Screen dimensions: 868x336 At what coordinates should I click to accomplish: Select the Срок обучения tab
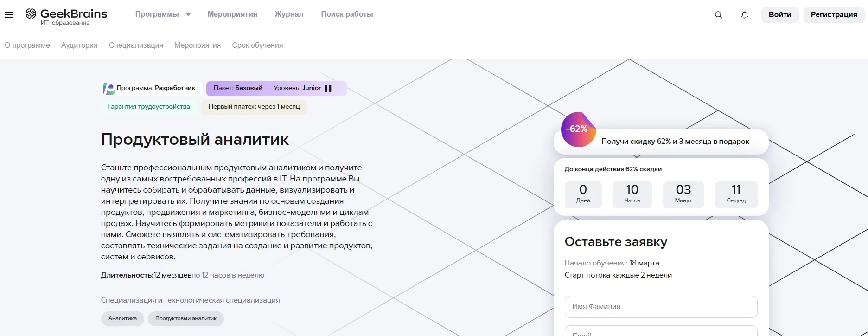257,45
